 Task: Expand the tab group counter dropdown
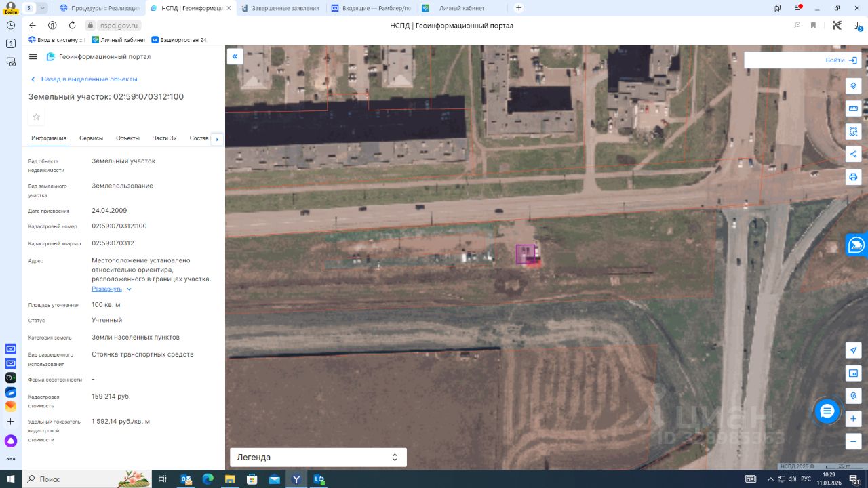pyautogui.click(x=43, y=8)
